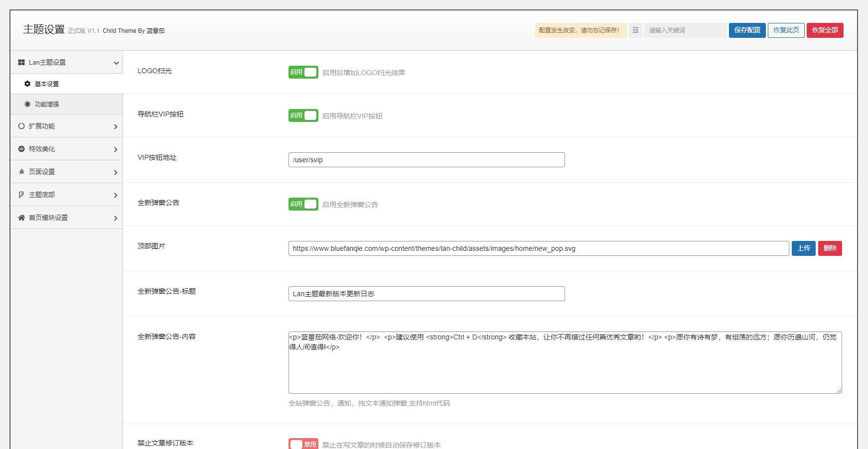
Task: Click the Lan主题设置 grid icon
Action: pyautogui.click(x=21, y=62)
